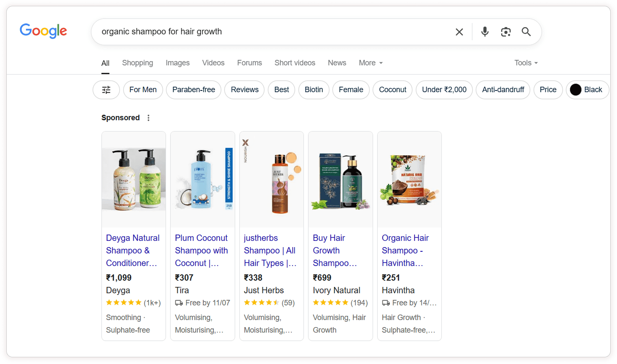617x364 pixels.
Task: Switch to the Videos tab
Action: pyautogui.click(x=213, y=63)
